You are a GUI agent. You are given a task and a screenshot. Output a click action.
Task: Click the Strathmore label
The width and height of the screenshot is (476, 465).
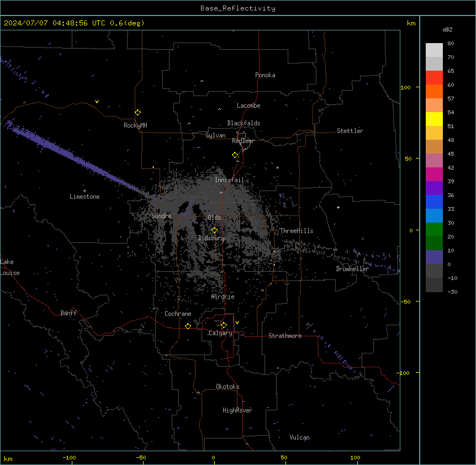(285, 336)
